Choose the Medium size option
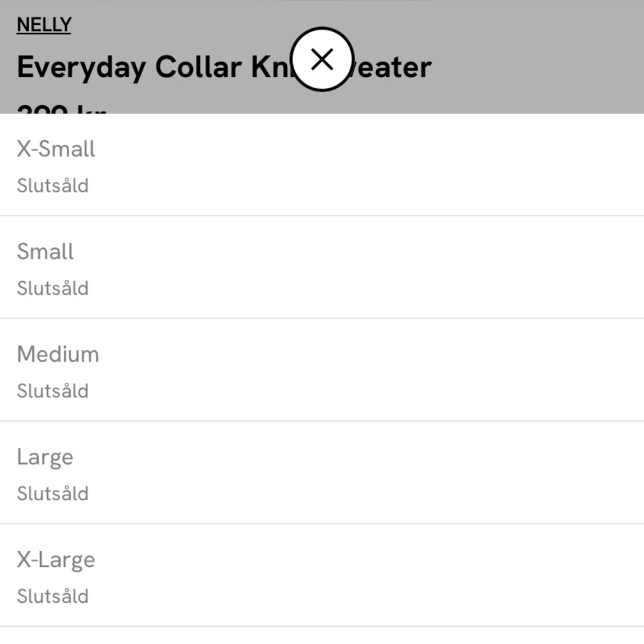Viewport: 644px width, 644px height. (58, 354)
